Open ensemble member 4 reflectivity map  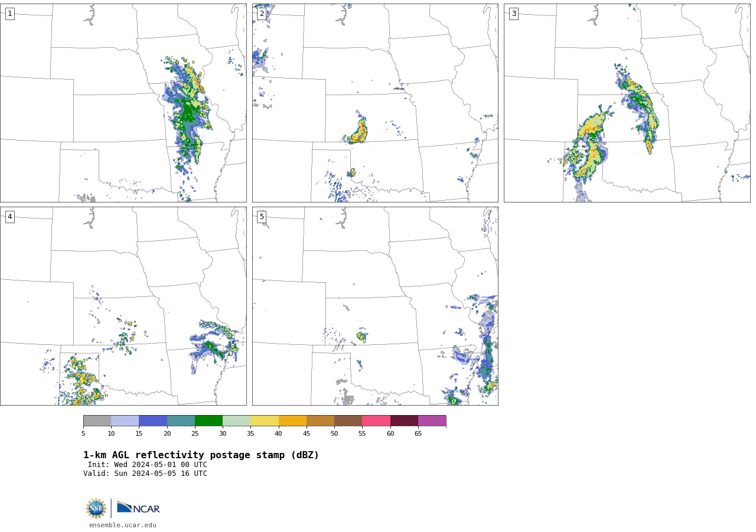point(123,306)
